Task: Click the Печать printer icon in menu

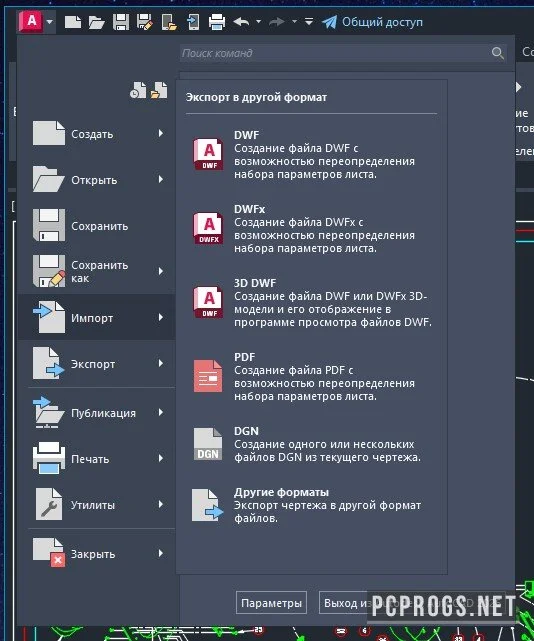Action: (x=49, y=458)
